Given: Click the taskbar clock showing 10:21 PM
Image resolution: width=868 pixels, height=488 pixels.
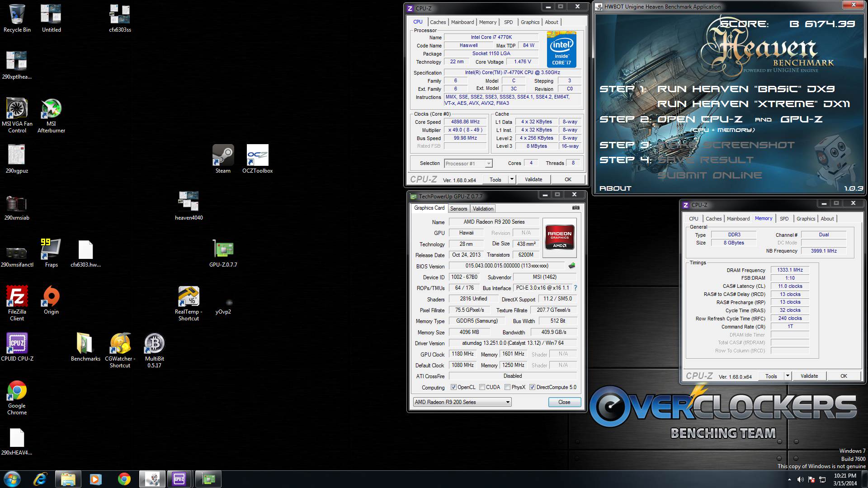Looking at the screenshot, I should (x=845, y=479).
